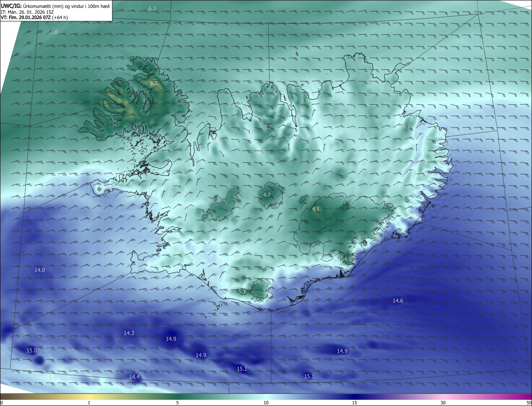
Task: Click the 9.9 value label
Action: click(52, 377)
